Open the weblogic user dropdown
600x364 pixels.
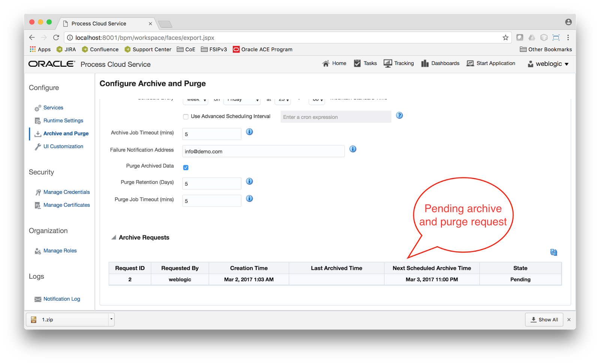pos(548,64)
